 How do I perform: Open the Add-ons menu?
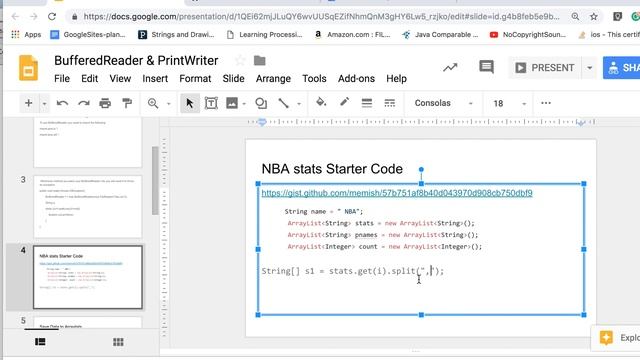356,78
